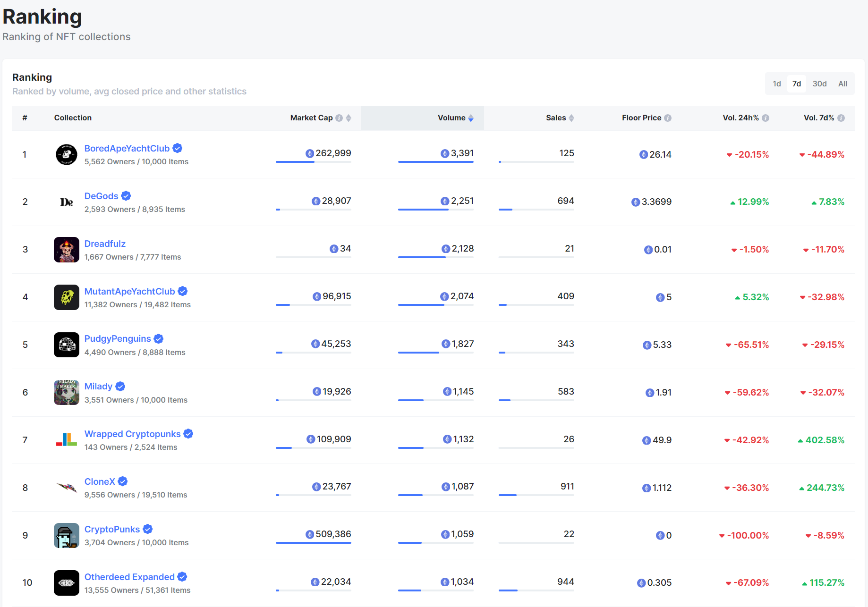The width and height of the screenshot is (868, 607).
Task: Select the 7d time range tab
Action: tap(797, 84)
